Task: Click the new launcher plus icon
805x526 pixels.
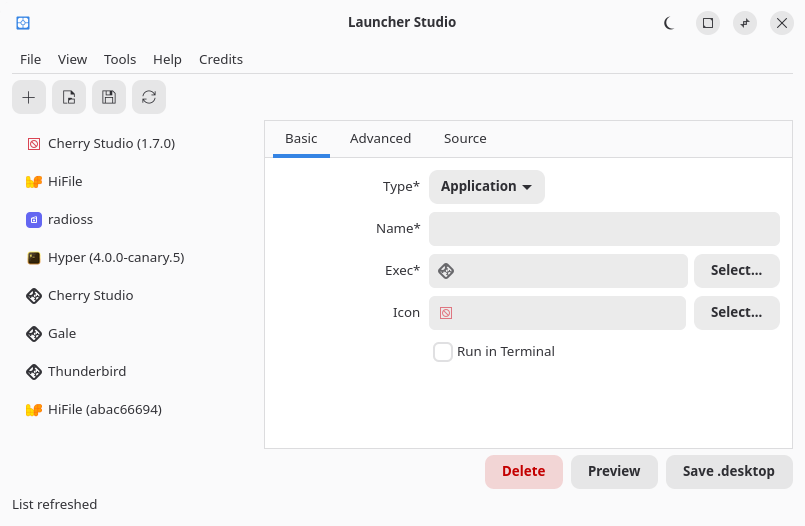Action: [29, 97]
